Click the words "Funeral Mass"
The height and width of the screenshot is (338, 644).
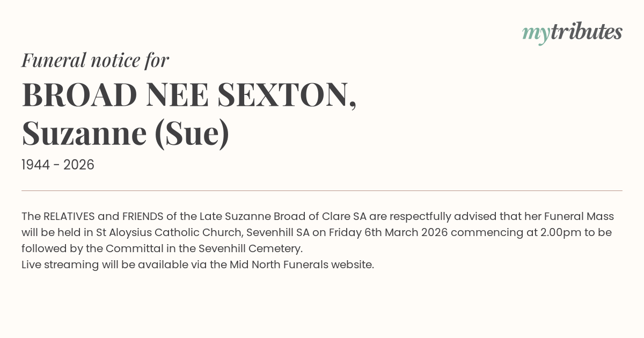click(x=579, y=217)
